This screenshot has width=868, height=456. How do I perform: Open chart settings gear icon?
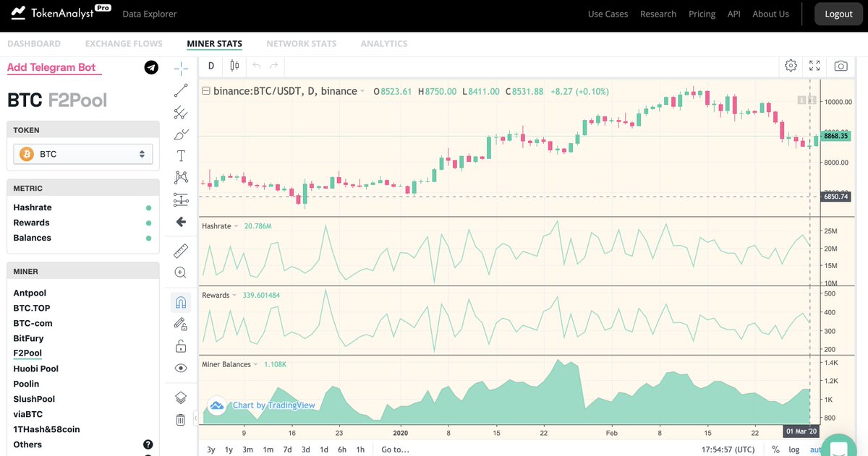point(791,66)
